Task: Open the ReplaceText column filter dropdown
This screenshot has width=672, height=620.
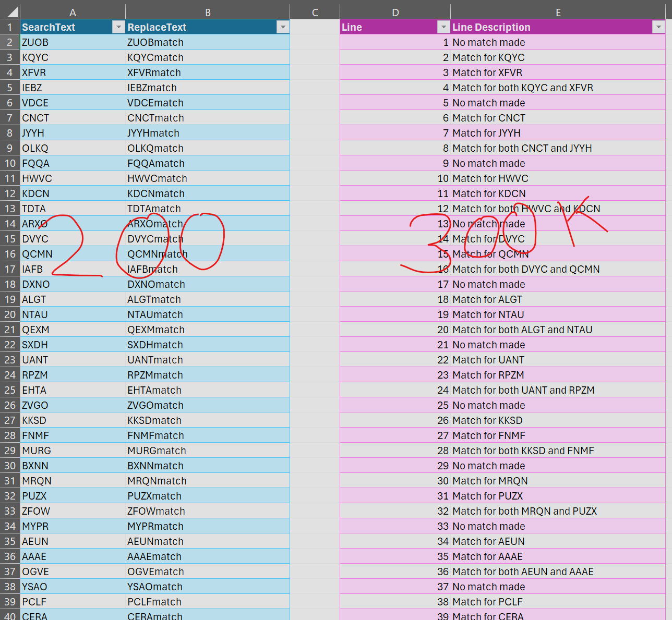Action: 283,27
